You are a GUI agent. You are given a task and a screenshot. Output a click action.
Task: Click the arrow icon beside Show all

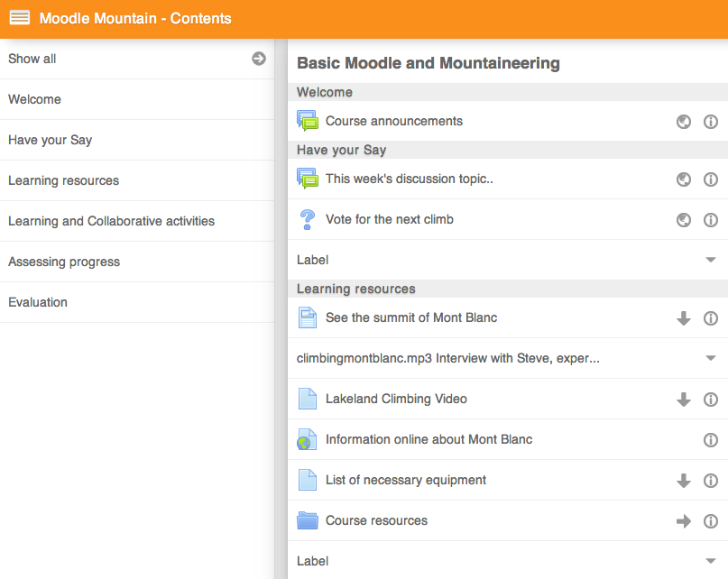[259, 59]
